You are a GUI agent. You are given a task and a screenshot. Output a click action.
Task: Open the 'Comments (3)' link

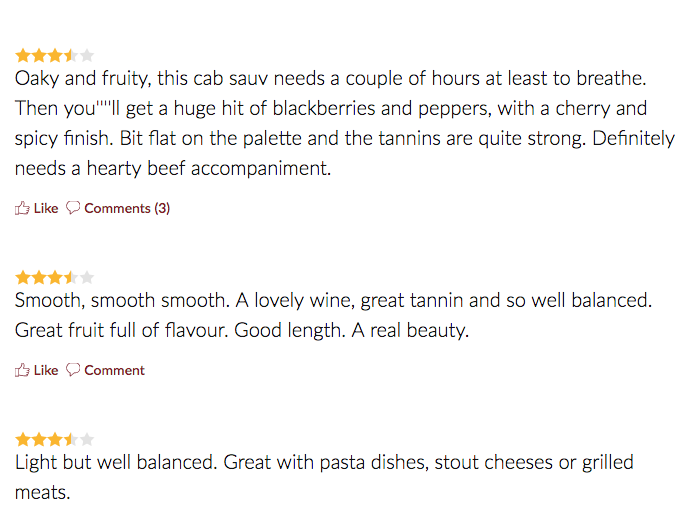point(127,208)
